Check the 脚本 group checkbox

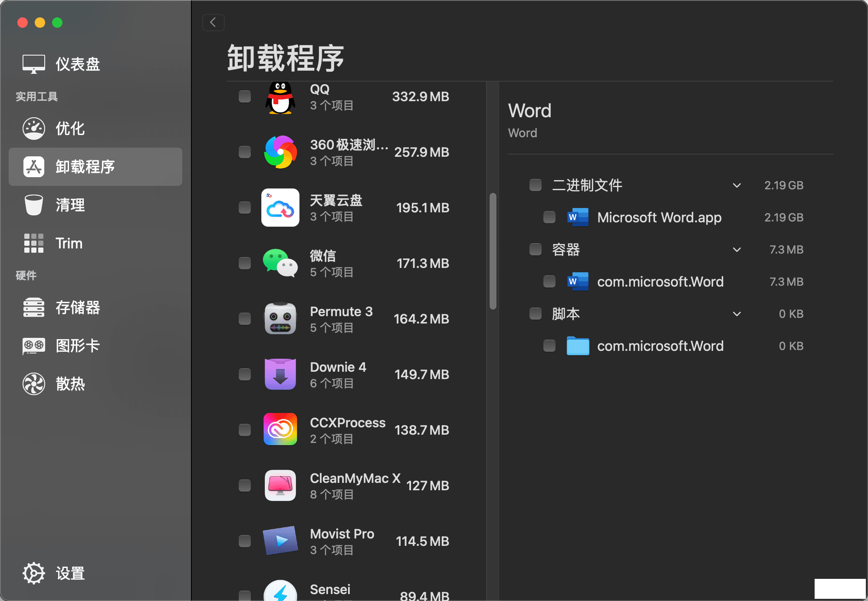[x=536, y=314]
